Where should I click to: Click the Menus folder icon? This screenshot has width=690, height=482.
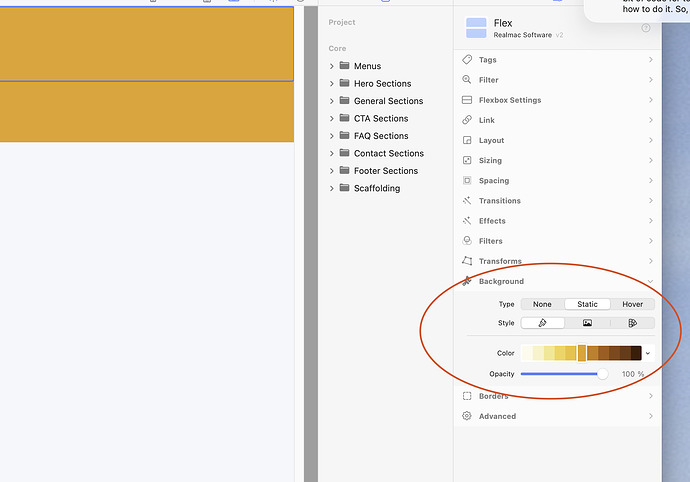click(345, 66)
